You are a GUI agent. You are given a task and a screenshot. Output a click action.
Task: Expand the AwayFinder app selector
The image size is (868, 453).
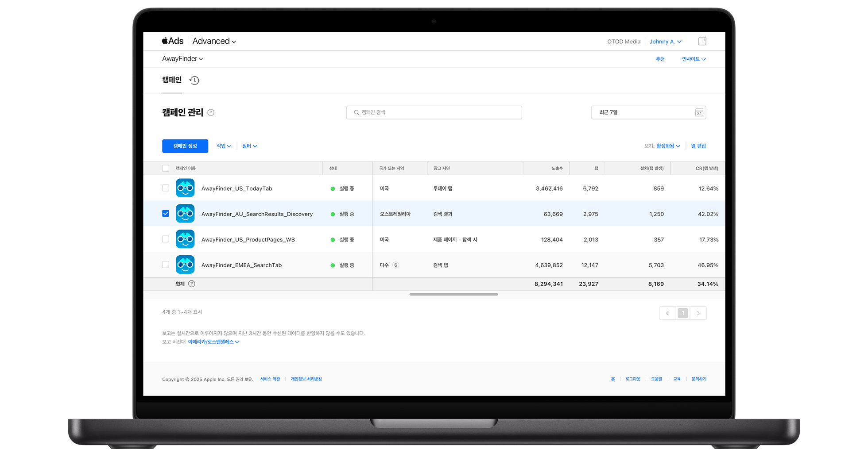pos(182,59)
